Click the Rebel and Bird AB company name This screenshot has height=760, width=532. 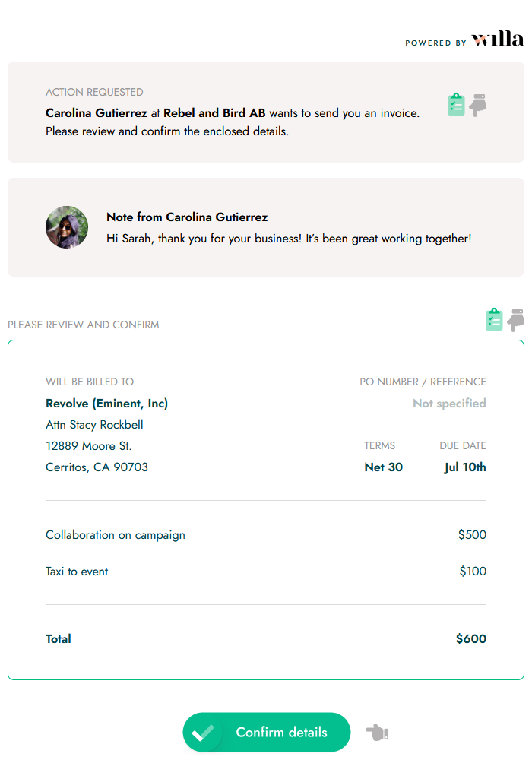pos(214,112)
